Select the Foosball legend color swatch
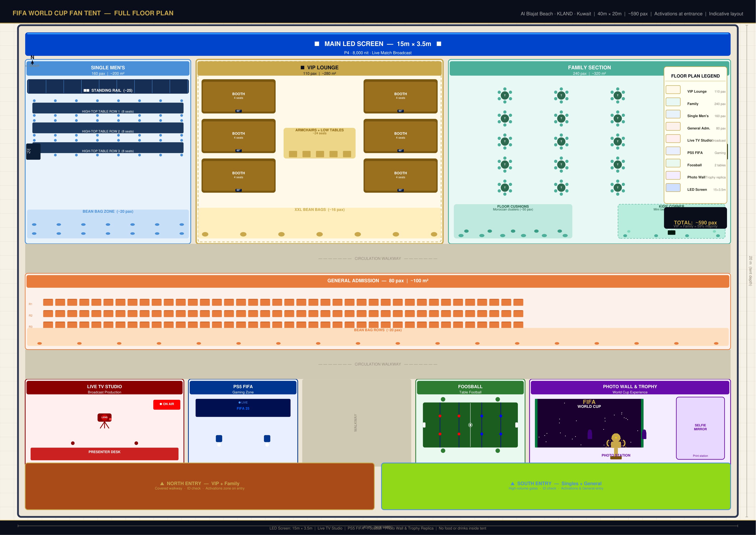756x535 pixels. 673,163
